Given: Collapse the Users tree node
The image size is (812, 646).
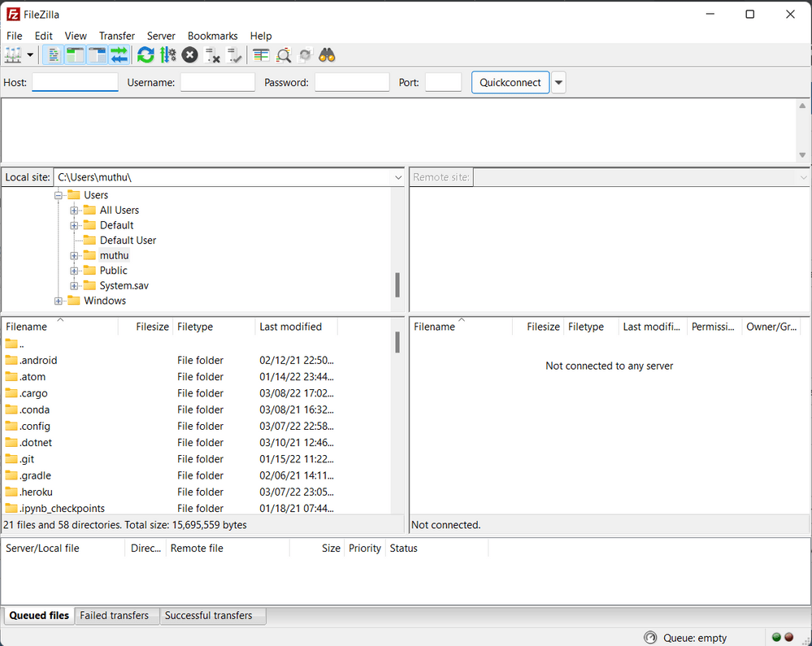Looking at the screenshot, I should [59, 195].
